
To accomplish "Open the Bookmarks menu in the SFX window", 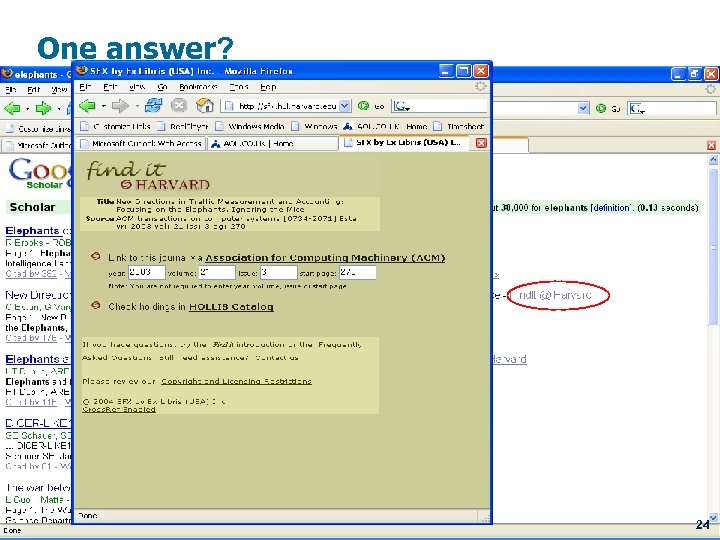I will [x=198, y=87].
